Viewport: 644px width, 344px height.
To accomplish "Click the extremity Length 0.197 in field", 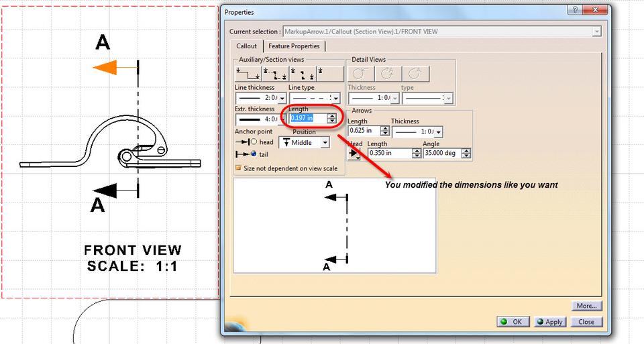I will (309, 118).
